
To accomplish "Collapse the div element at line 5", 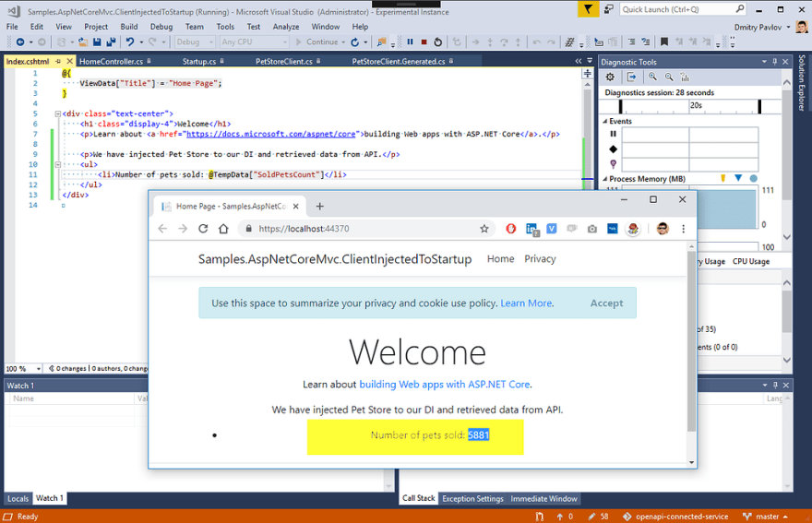I will coord(58,113).
